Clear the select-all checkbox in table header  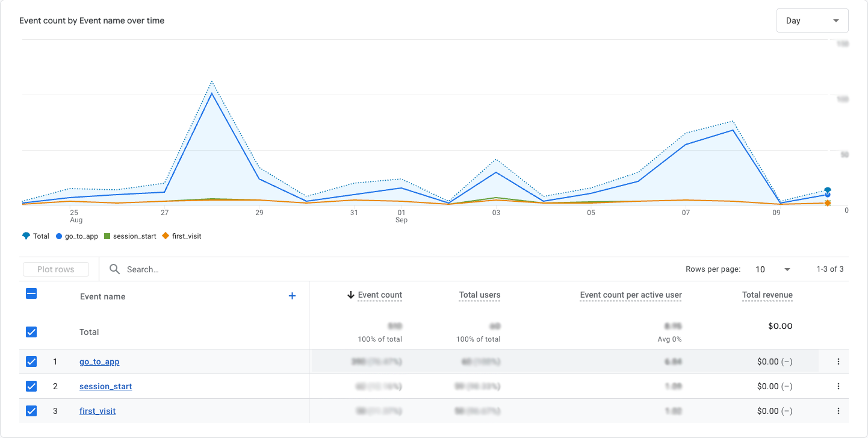pyautogui.click(x=31, y=293)
